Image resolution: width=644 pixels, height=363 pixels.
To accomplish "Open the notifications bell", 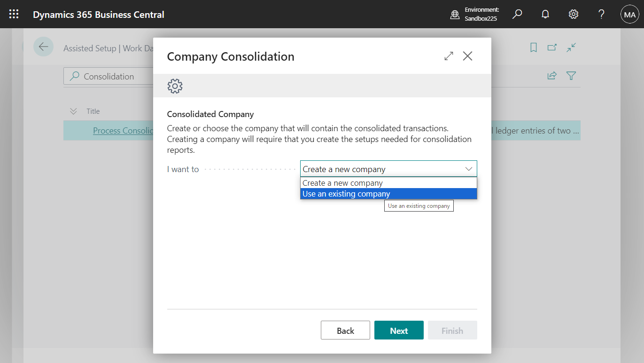I will (x=545, y=14).
